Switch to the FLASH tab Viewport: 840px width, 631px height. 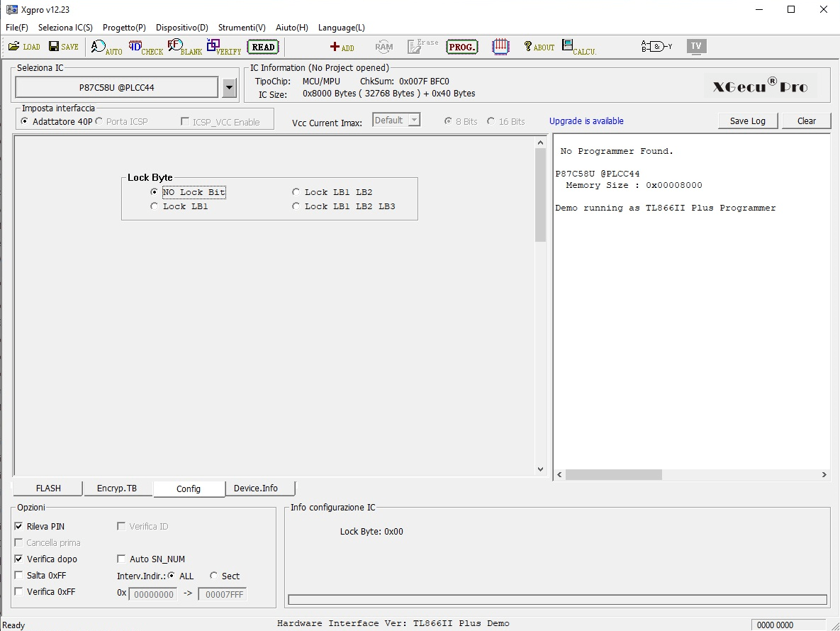48,488
